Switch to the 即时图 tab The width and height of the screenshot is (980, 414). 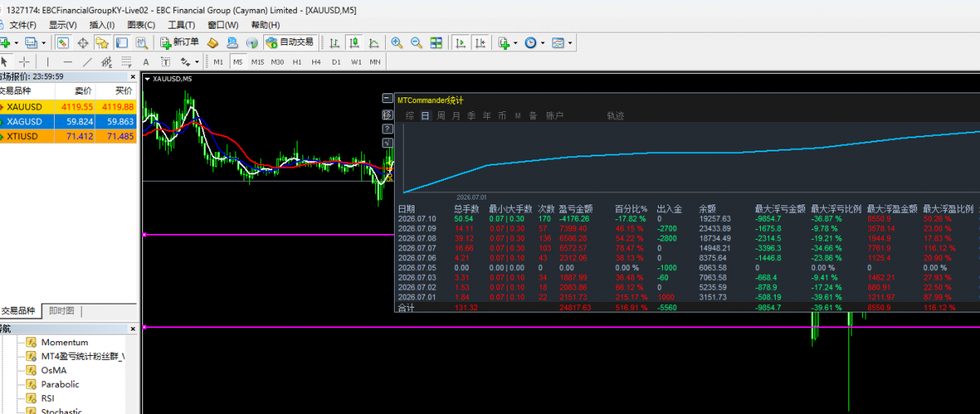coord(62,311)
